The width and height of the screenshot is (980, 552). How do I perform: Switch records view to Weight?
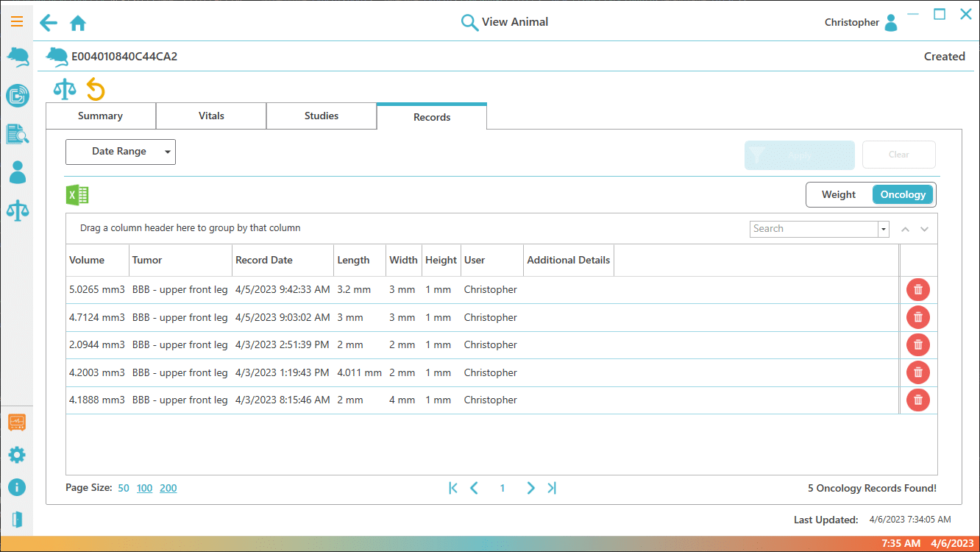click(838, 195)
